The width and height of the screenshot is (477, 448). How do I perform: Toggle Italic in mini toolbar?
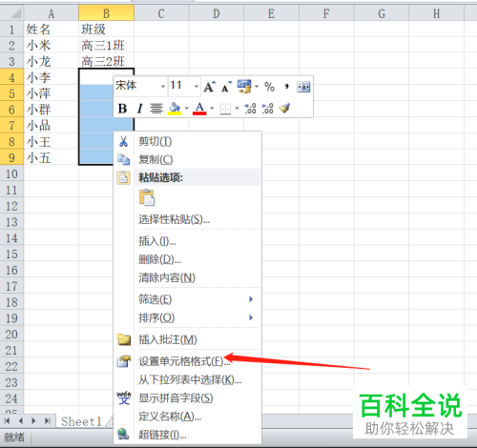click(x=139, y=109)
